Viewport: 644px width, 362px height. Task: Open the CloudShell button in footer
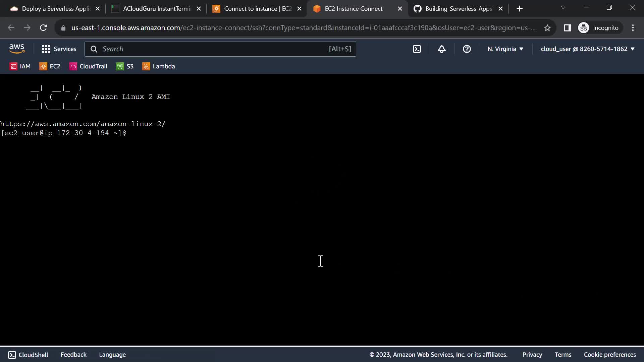pos(28,355)
